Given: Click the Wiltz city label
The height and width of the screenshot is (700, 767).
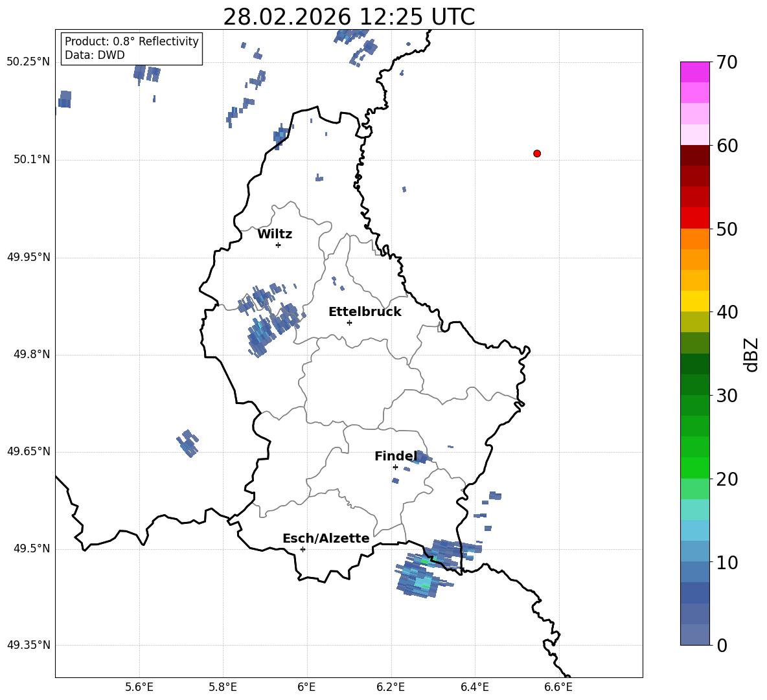Looking at the screenshot, I should pyautogui.click(x=275, y=234).
